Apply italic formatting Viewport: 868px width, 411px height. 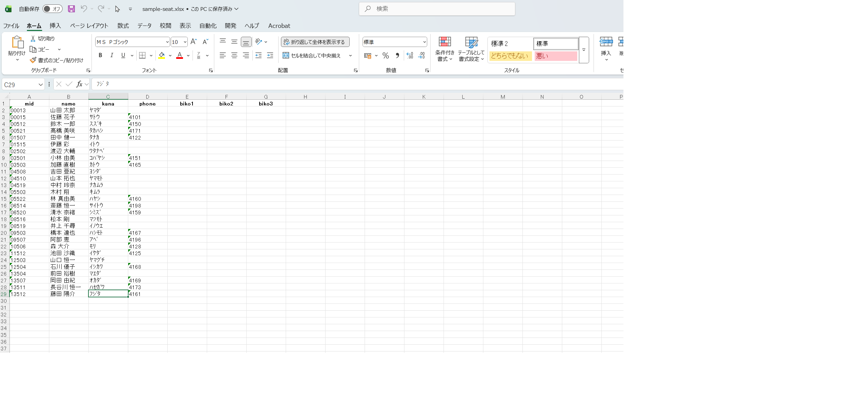click(112, 55)
